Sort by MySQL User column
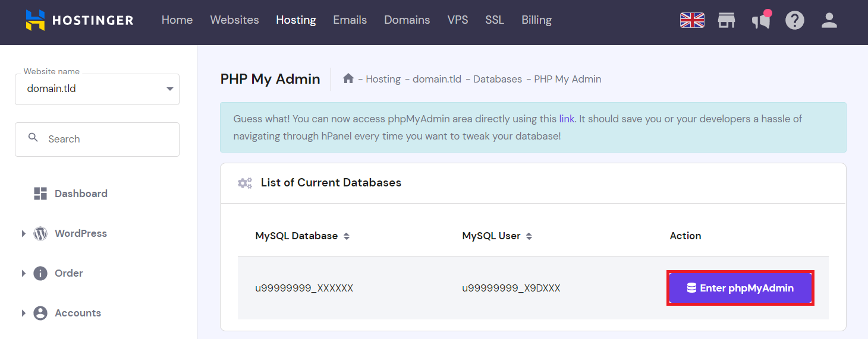The width and height of the screenshot is (868, 339). pyautogui.click(x=529, y=236)
